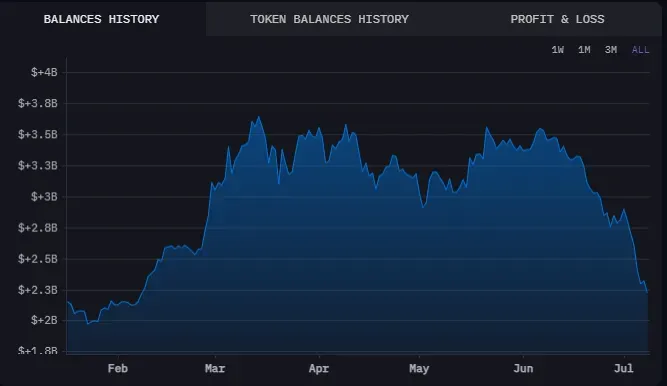Open the Profit & Loss tab
The image size is (667, 386).
[x=557, y=19]
